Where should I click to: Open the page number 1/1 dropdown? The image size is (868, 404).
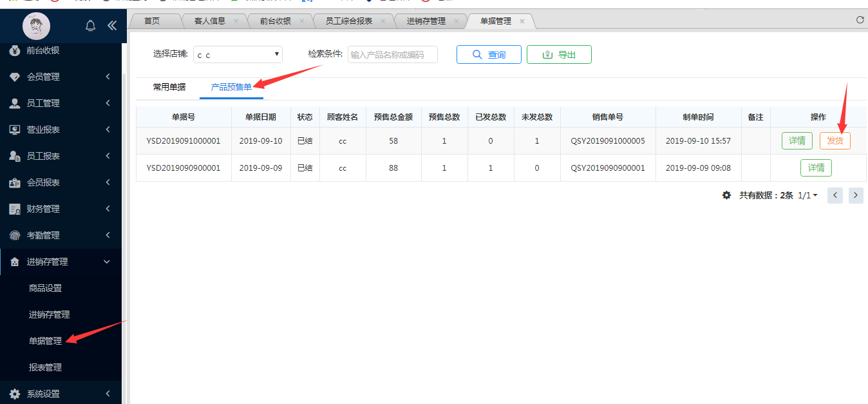coord(808,195)
